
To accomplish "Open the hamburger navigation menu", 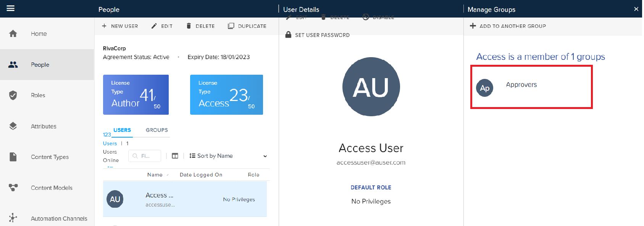I will tap(11, 8).
